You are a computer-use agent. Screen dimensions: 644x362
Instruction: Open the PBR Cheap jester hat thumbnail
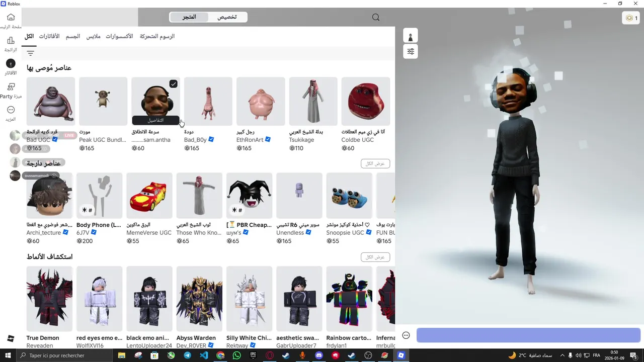tap(250, 196)
